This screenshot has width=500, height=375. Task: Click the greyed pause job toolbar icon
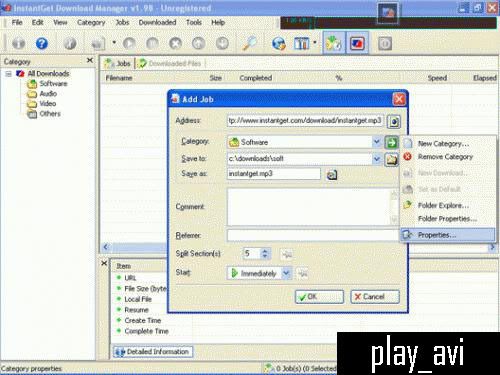152,43
